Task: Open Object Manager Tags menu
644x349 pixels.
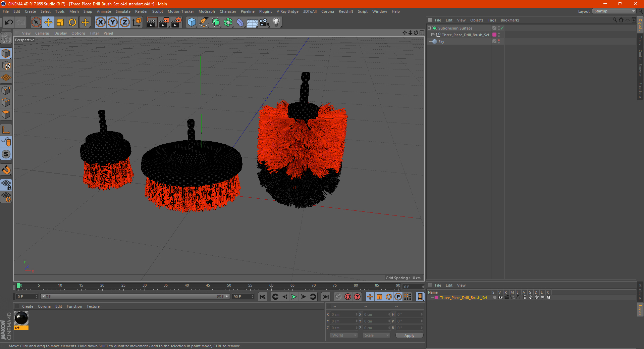Action: 492,20
